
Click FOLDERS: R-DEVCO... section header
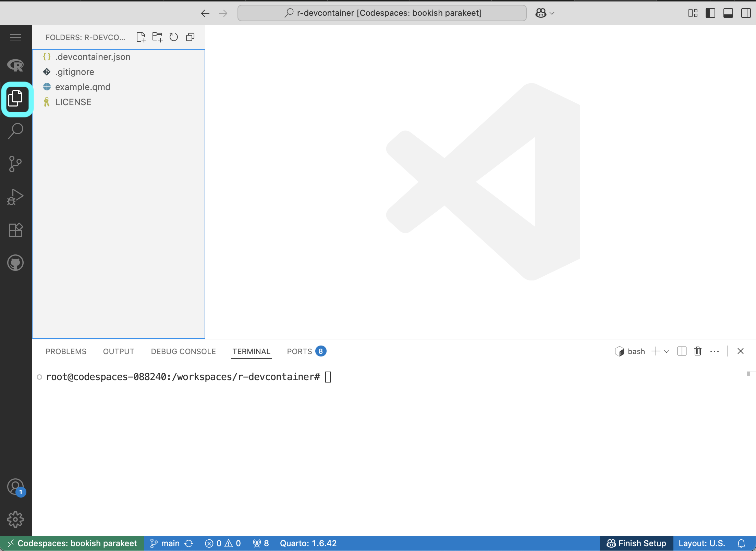click(85, 37)
